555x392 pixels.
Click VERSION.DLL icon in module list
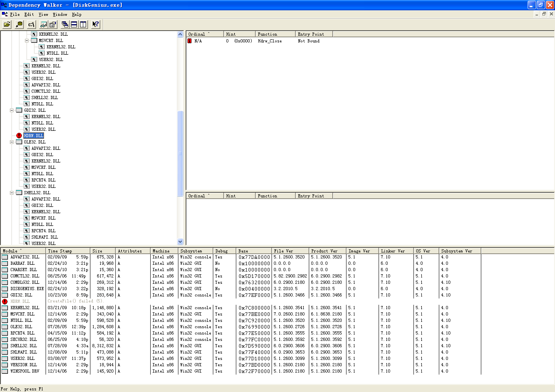coord(5,365)
